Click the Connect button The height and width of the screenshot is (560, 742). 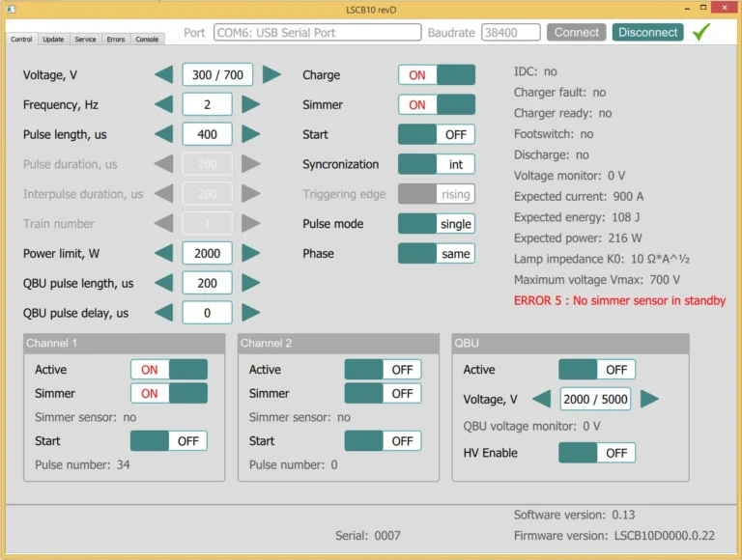(577, 32)
